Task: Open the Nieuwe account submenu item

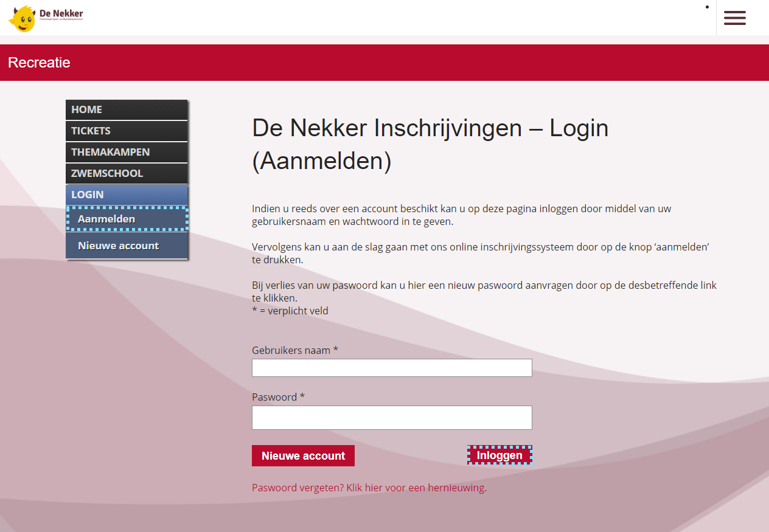Action: click(126, 246)
